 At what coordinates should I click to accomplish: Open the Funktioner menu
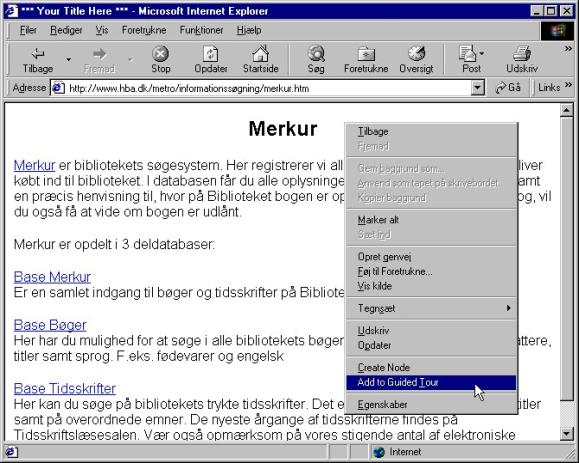(x=201, y=30)
